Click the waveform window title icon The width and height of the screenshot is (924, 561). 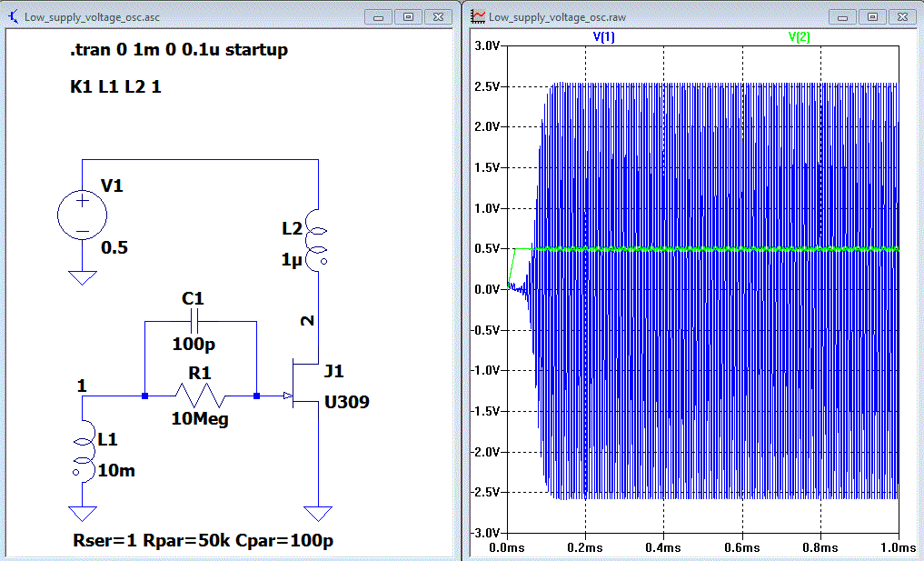point(479,16)
